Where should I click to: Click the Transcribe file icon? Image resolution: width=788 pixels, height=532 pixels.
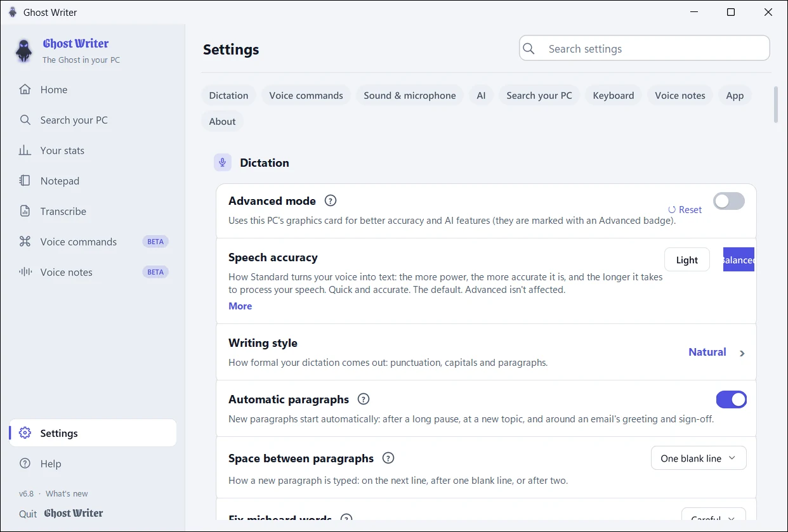coord(25,211)
